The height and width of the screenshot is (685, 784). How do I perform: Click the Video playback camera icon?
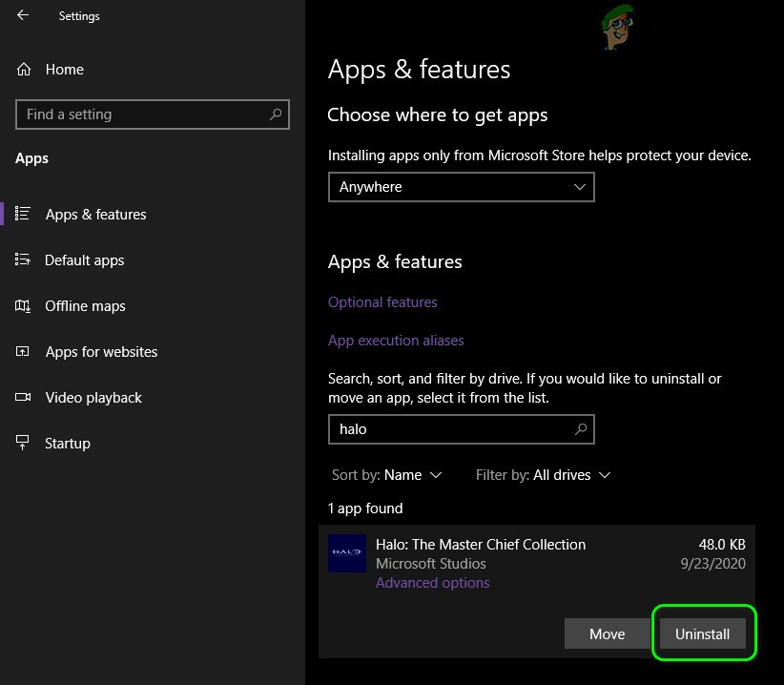tap(24, 397)
